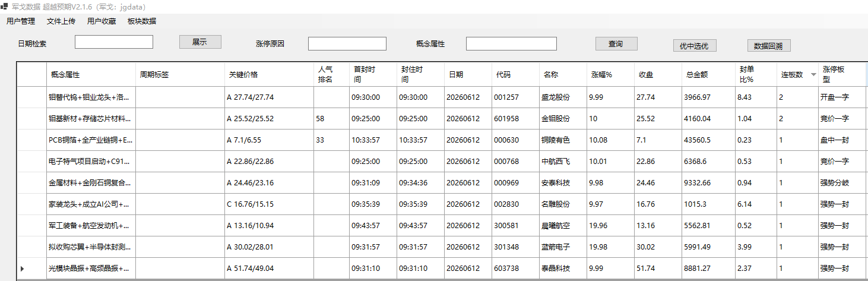Focus the 涨停原因 input field
The height and width of the screenshot is (281, 868).
point(347,44)
